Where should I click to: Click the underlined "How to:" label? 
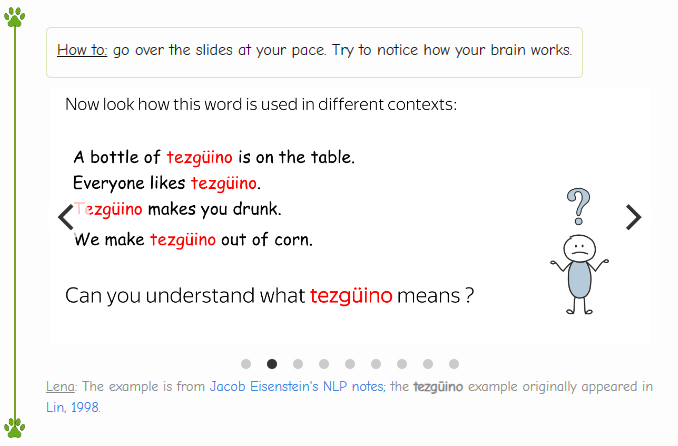coord(82,50)
